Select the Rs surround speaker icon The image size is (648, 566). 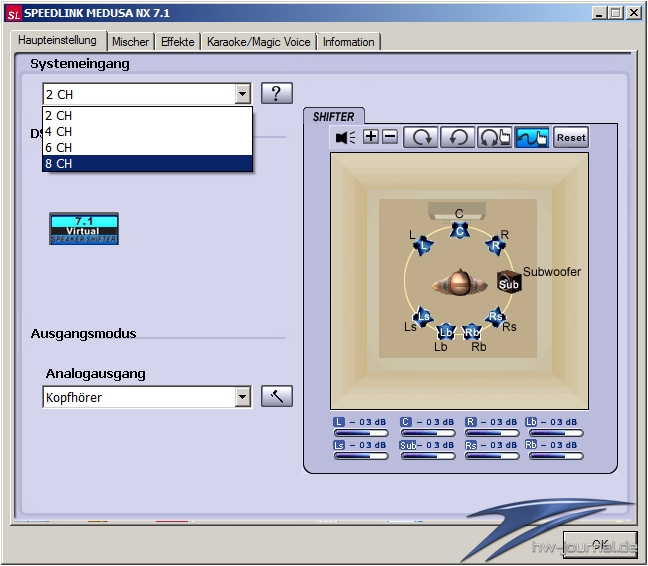pyautogui.click(x=495, y=317)
